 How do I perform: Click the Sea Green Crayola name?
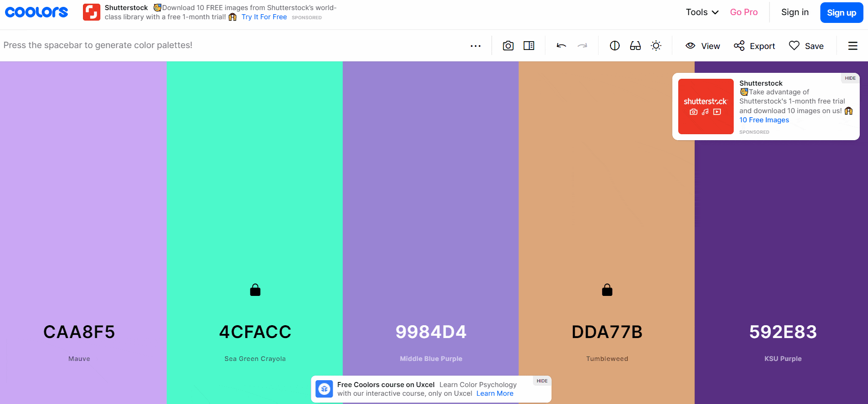click(255, 359)
